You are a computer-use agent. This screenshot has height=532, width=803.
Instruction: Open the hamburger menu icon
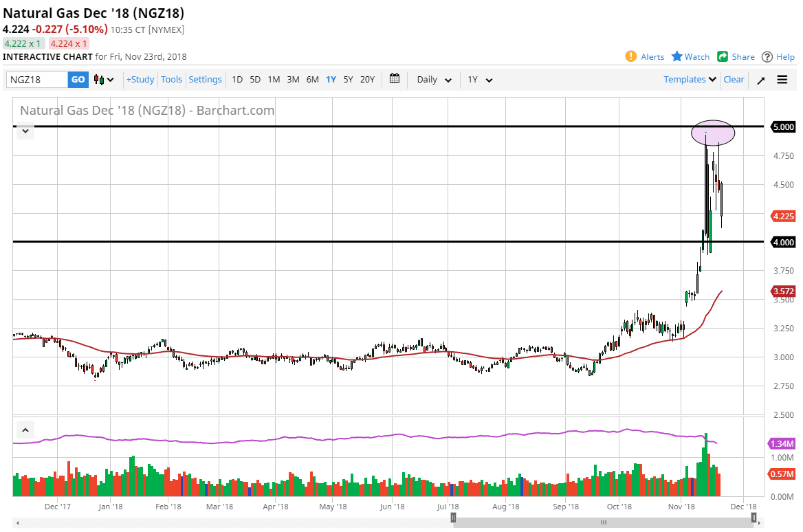(782, 79)
